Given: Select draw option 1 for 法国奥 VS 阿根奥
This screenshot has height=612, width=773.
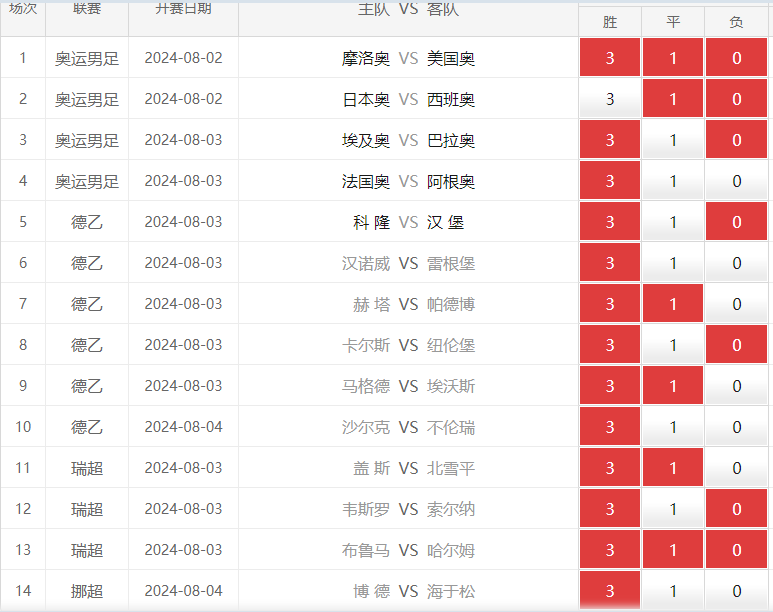Looking at the screenshot, I should pos(673,180).
